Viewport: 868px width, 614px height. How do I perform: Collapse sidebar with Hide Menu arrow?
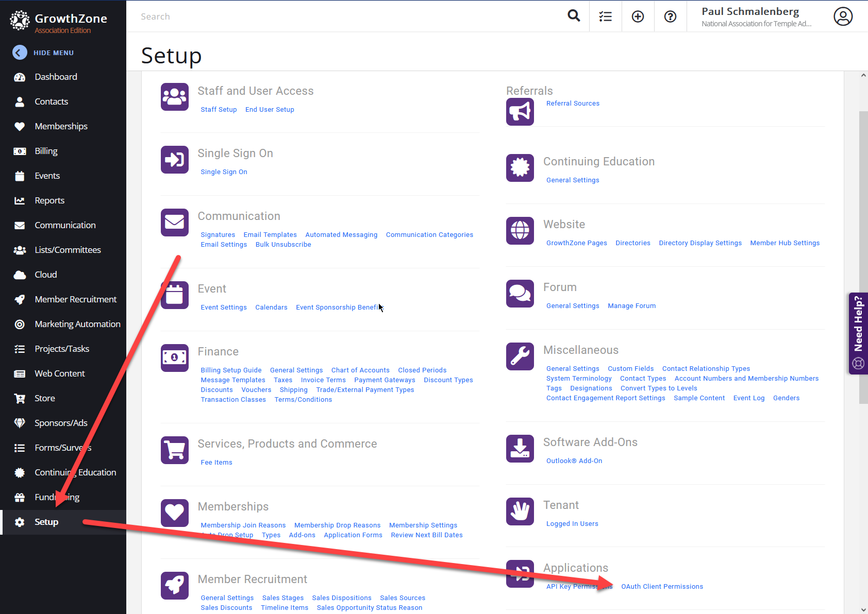(20, 53)
